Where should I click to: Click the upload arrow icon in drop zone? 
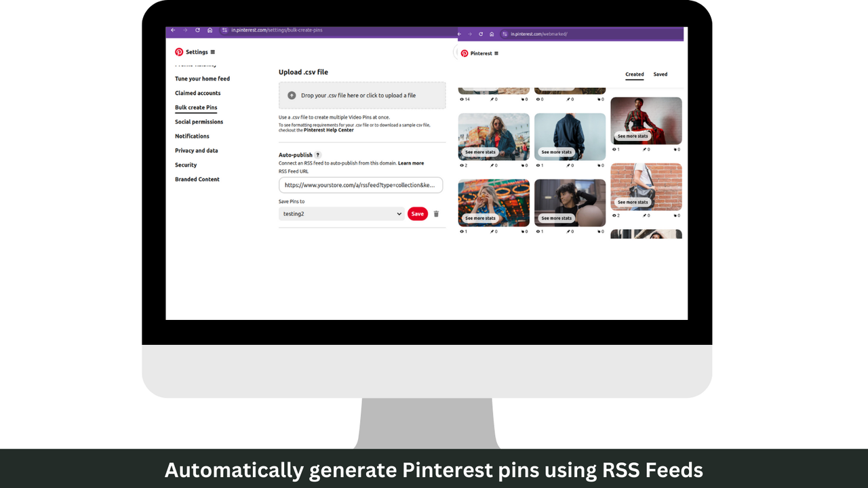[x=292, y=96]
